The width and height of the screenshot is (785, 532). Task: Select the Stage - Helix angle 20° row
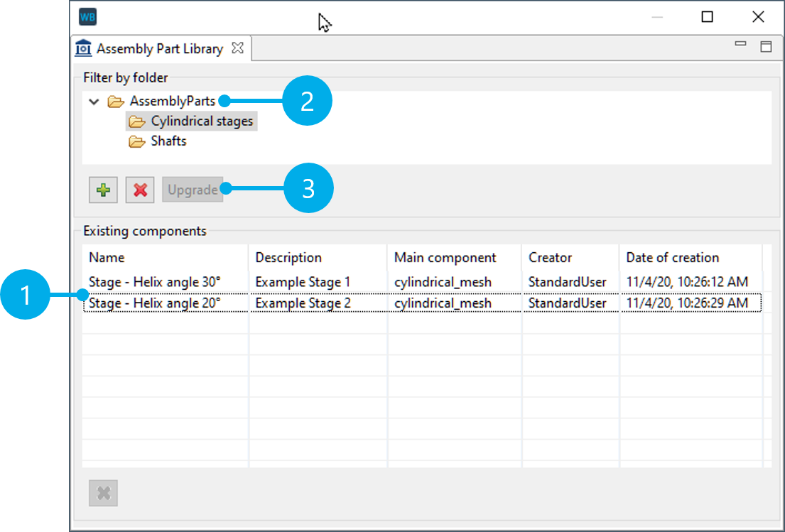(154, 303)
